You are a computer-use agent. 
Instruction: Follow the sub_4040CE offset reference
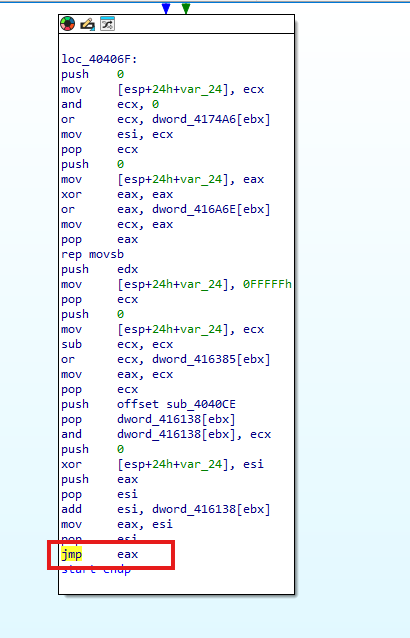tap(201, 404)
